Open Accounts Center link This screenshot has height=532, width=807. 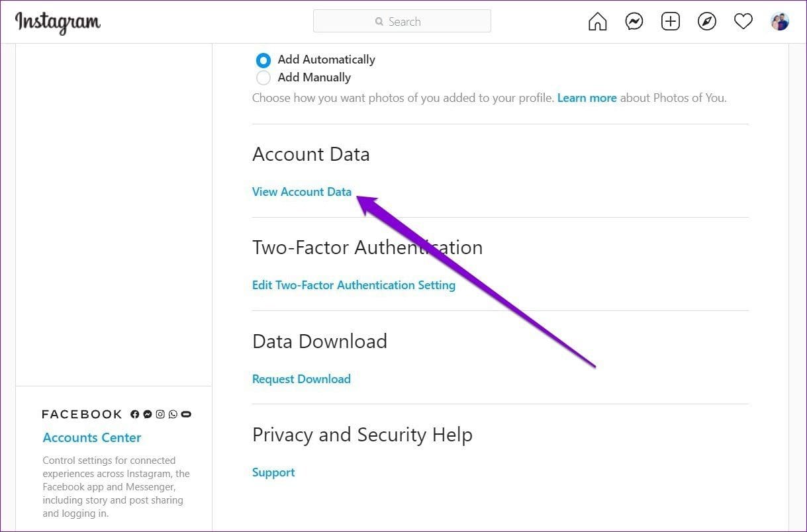92,437
